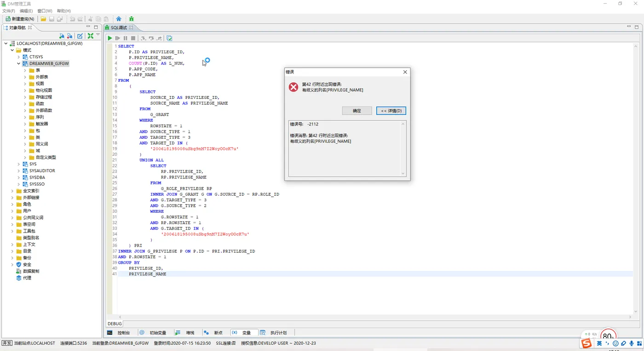Select the 安全 security node
This screenshot has height=351, width=644.
pyautogui.click(x=27, y=264)
